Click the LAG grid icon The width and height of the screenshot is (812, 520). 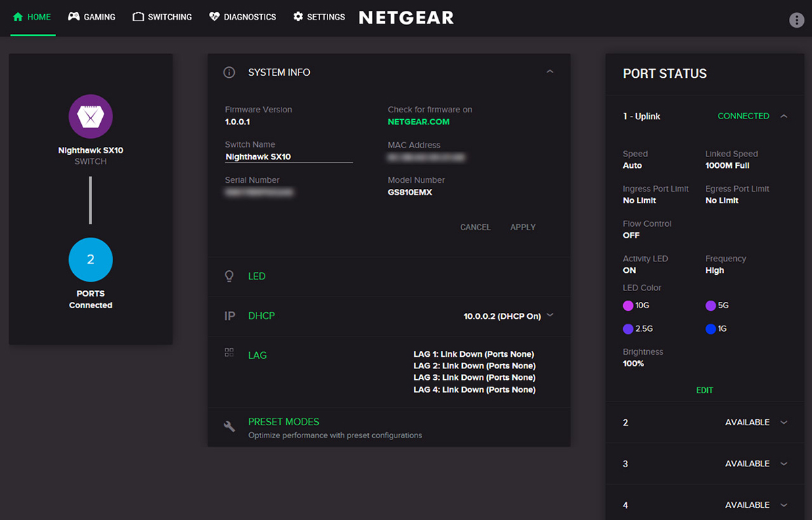229,353
